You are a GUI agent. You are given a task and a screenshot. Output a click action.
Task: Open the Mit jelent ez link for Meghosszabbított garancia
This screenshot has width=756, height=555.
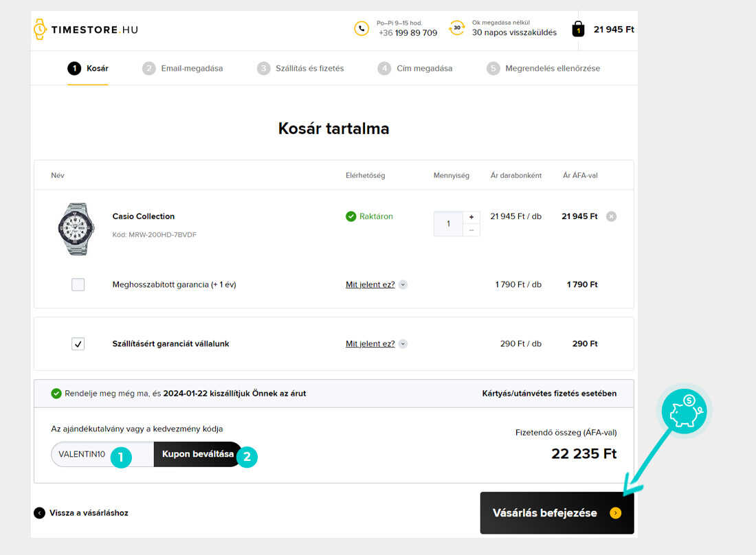[370, 285]
